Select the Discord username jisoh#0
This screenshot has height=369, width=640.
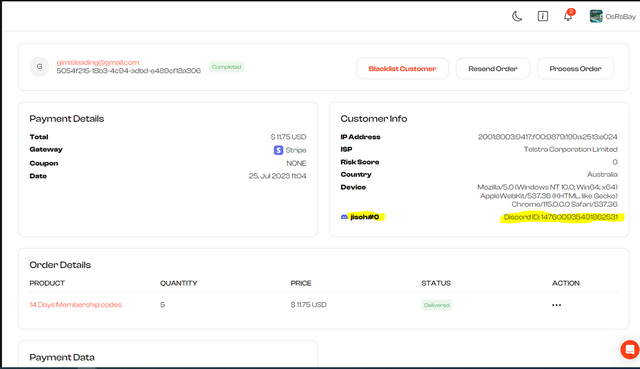(365, 217)
